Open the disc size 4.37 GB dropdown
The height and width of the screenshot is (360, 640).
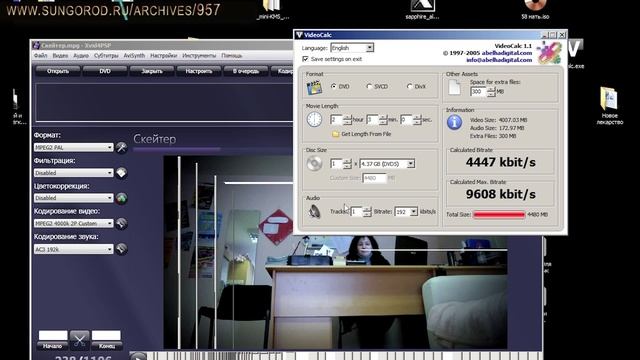tap(411, 164)
